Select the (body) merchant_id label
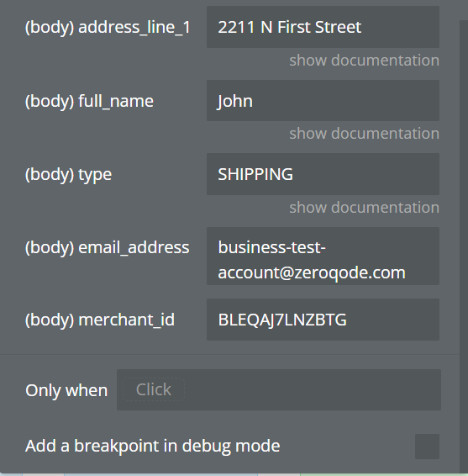This screenshot has width=468, height=476. coord(100,320)
